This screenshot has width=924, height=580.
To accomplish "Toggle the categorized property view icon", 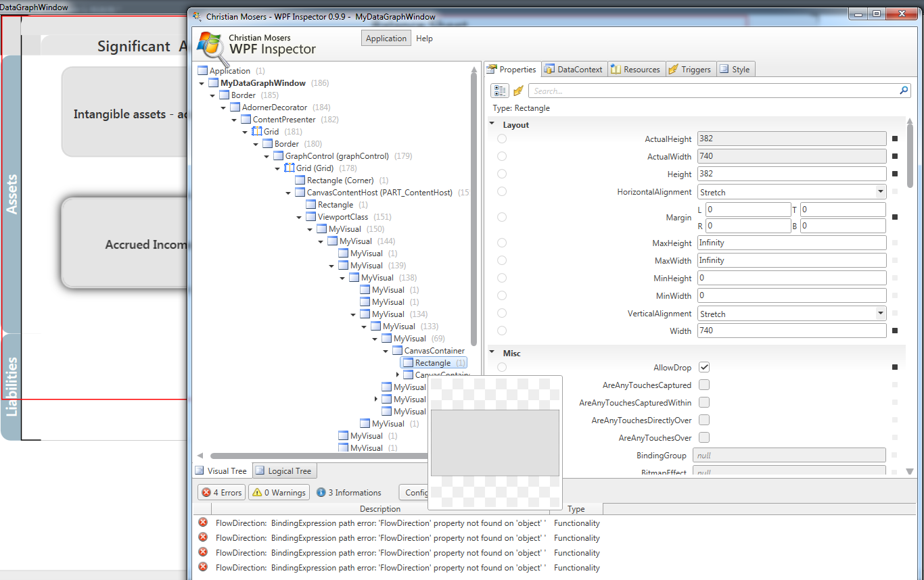I will click(500, 91).
